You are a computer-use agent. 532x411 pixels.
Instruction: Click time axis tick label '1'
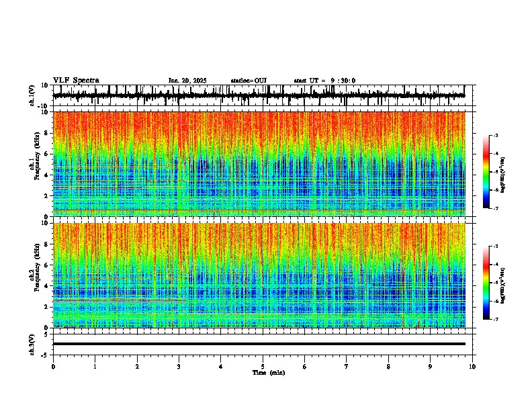coord(95,367)
